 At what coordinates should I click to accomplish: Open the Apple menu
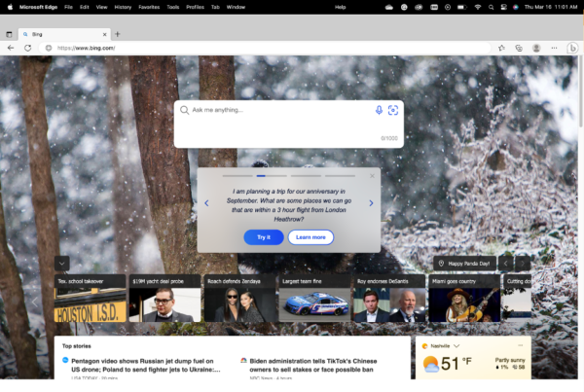pos(10,7)
